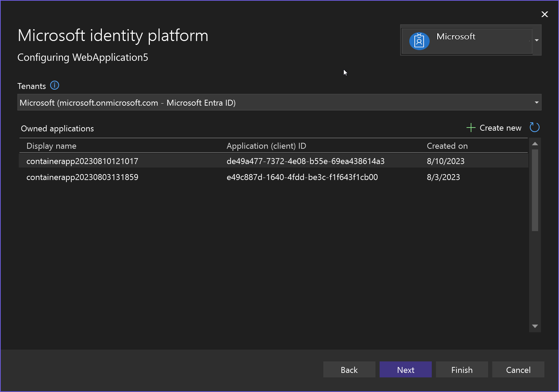Image resolution: width=559 pixels, height=392 pixels.
Task: Sort by Application (client) ID column
Action: coord(266,146)
